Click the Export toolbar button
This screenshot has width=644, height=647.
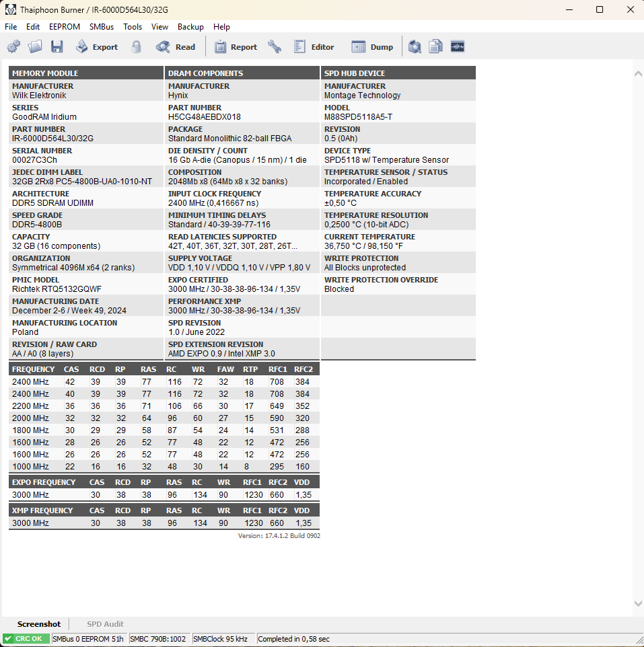point(97,47)
